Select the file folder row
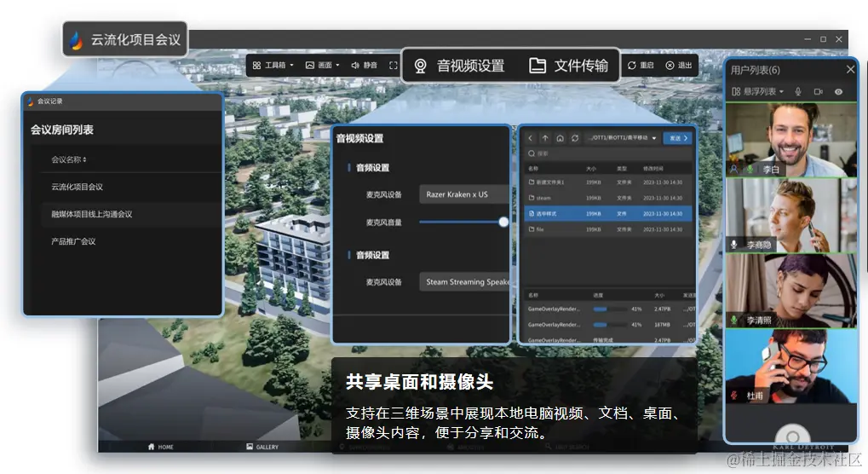Image resolution: width=868 pixels, height=474 pixels. [x=608, y=229]
